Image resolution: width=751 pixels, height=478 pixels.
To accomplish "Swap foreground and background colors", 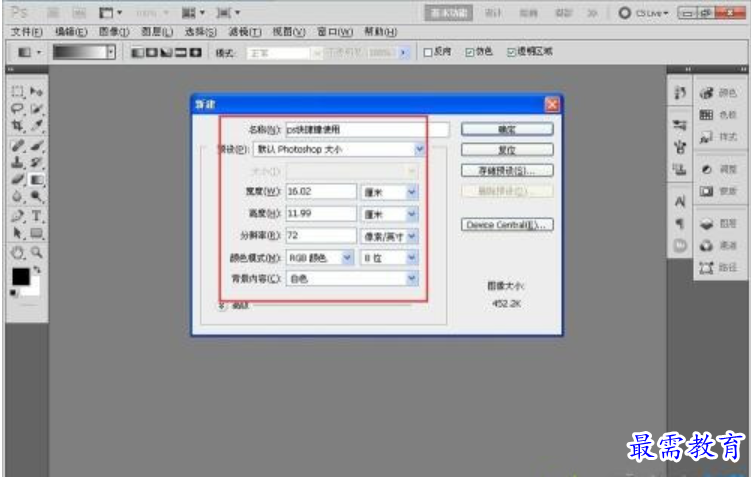I will point(37,270).
